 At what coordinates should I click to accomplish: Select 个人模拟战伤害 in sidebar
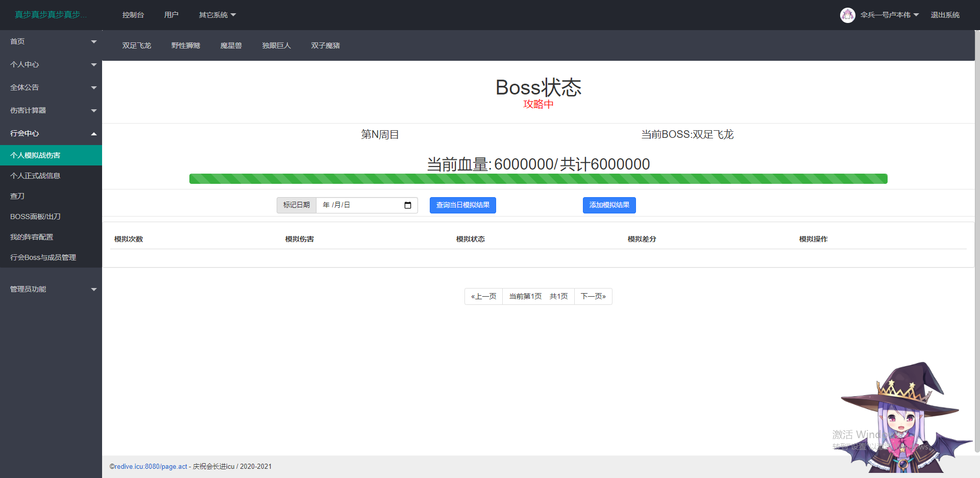coord(51,155)
